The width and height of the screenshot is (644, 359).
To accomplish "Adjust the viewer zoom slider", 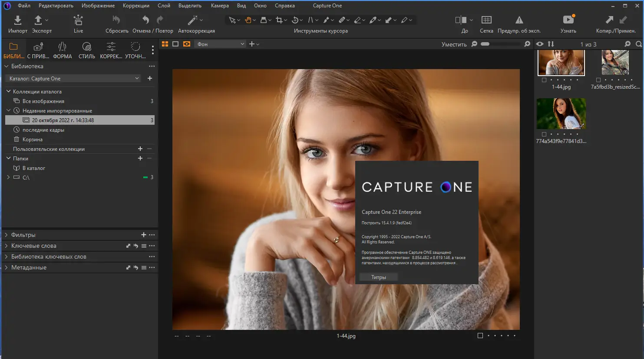I will click(485, 44).
